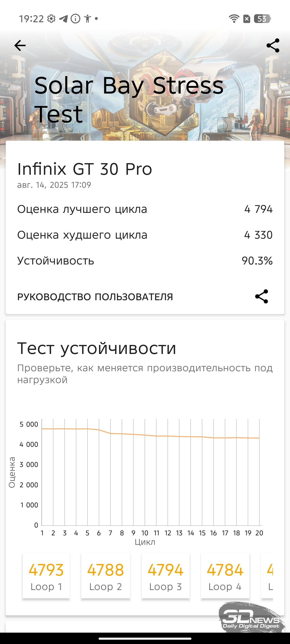The image size is (290, 644).
Task: Tap chart point at cycle 7
Action: (x=110, y=433)
